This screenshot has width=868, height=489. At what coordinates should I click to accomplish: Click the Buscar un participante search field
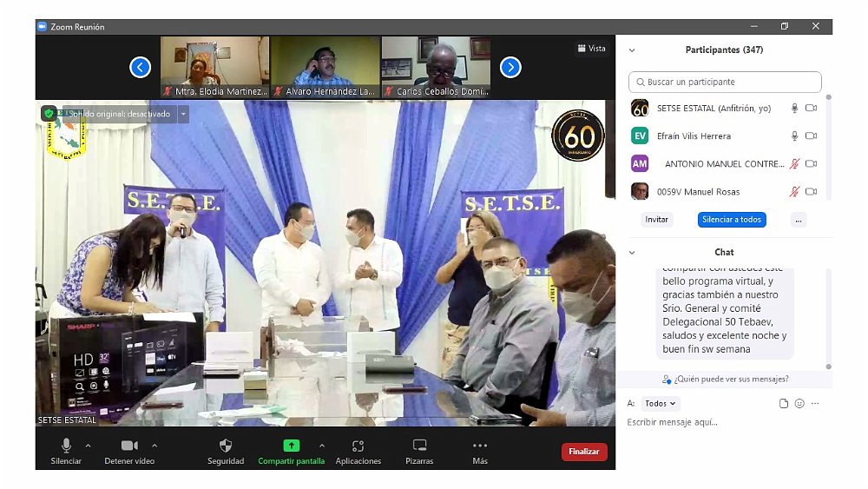pyautogui.click(x=725, y=83)
